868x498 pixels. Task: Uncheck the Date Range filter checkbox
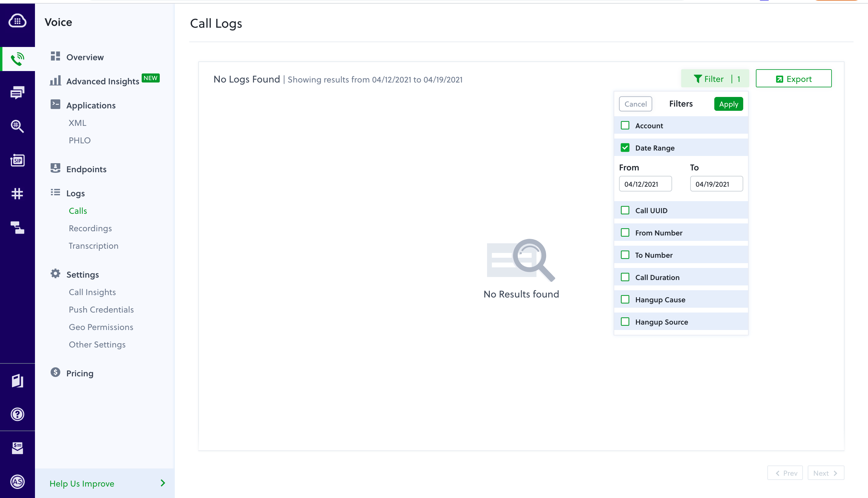tap(625, 148)
